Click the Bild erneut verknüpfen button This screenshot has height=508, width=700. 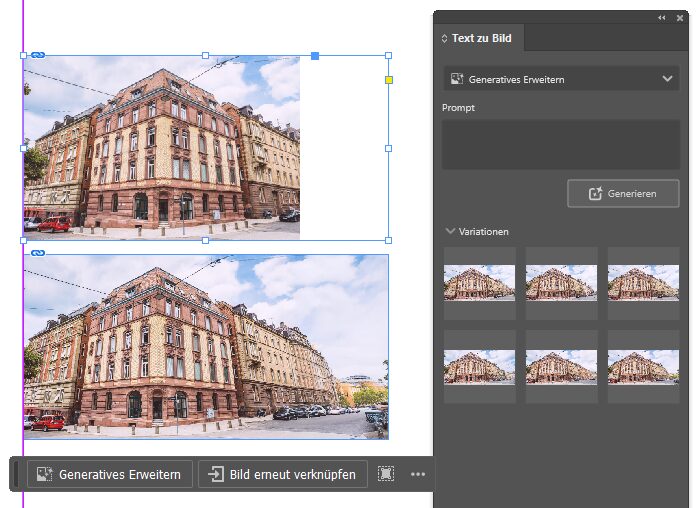click(283, 474)
